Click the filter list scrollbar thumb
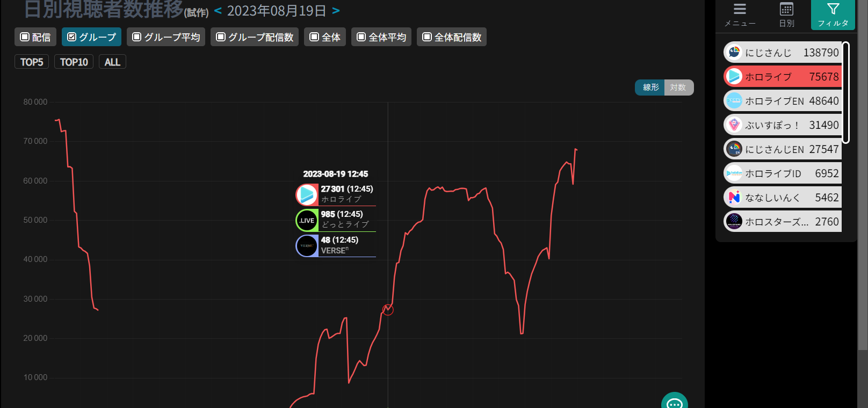 coord(846,92)
